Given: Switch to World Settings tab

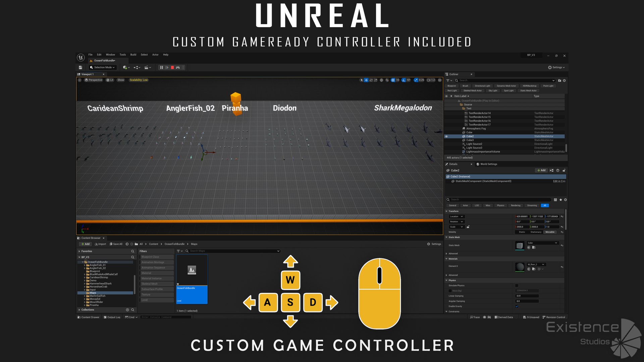Looking at the screenshot, I should tap(487, 164).
